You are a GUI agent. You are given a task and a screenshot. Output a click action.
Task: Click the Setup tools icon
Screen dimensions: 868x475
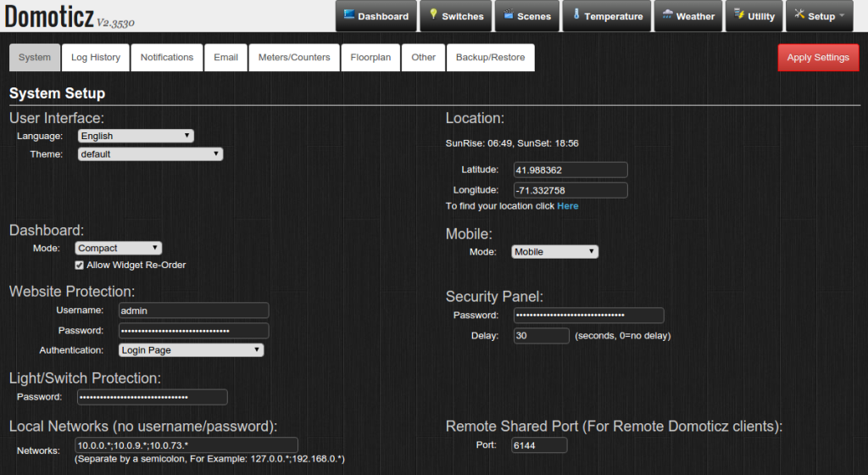(799, 14)
